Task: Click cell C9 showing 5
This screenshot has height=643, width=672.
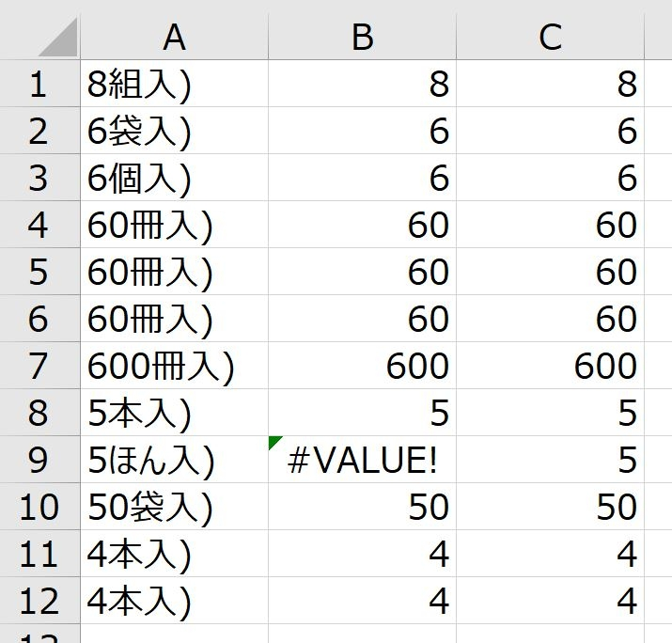Action: pyautogui.click(x=550, y=460)
